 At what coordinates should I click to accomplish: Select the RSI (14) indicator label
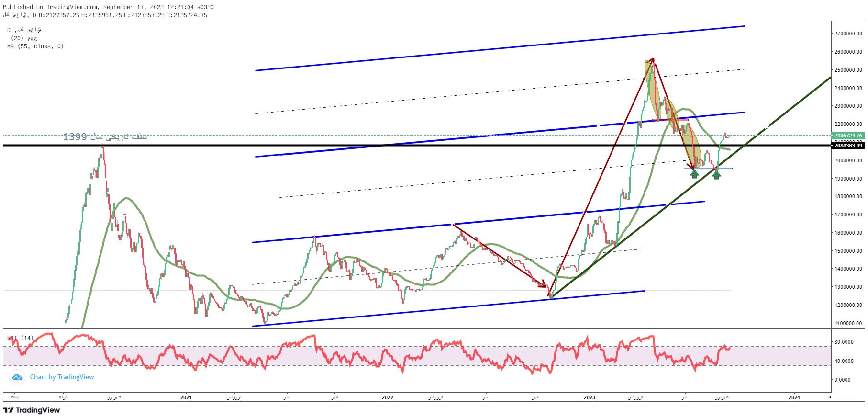click(21, 338)
